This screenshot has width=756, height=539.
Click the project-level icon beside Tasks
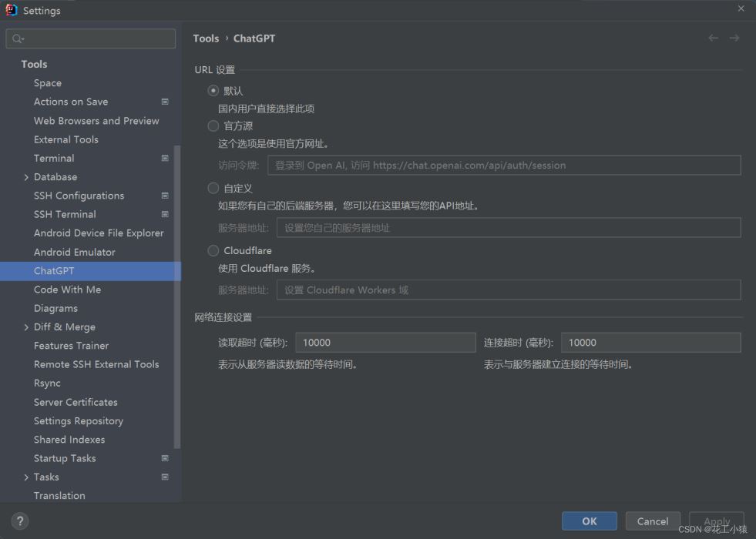[x=165, y=477]
